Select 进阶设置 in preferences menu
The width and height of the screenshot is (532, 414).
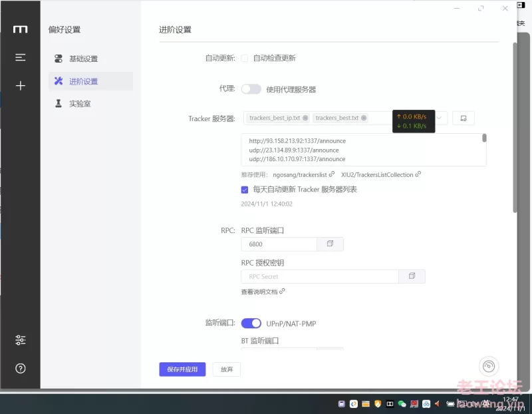[90, 81]
